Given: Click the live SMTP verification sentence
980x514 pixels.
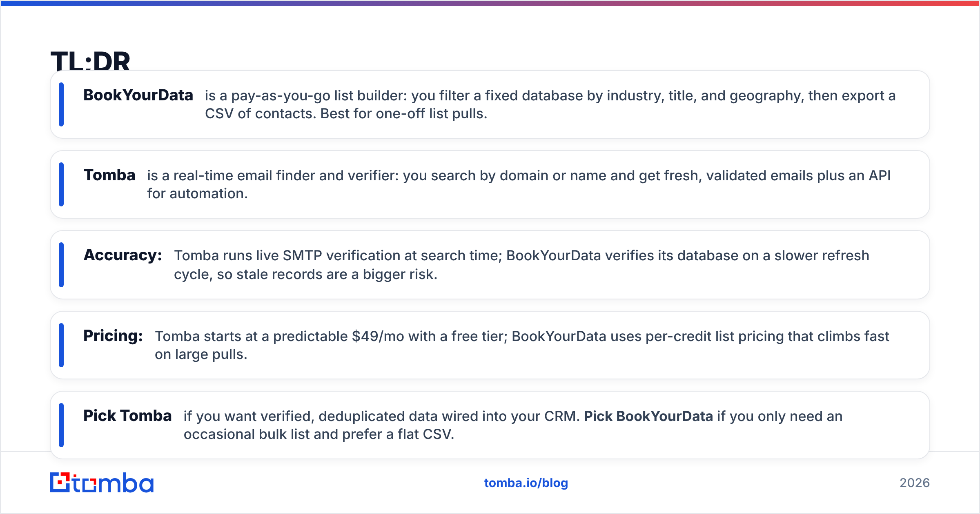Looking at the screenshot, I should coord(521,265).
